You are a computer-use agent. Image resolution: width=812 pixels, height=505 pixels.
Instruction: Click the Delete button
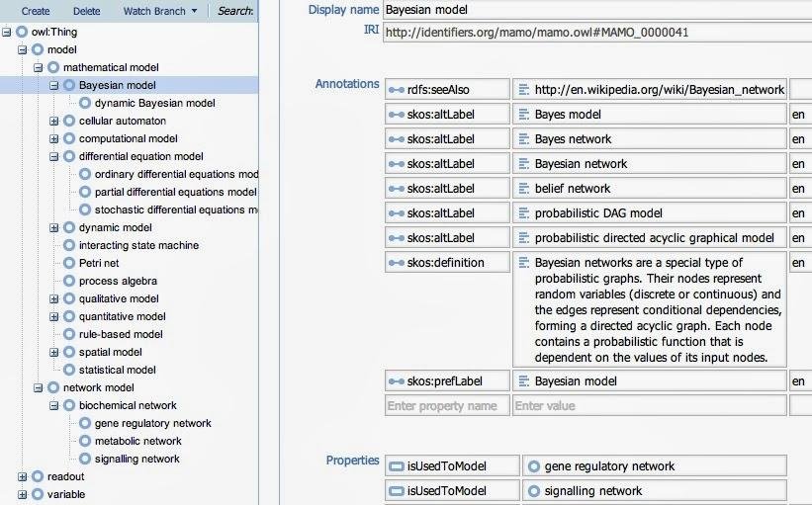[x=86, y=11]
